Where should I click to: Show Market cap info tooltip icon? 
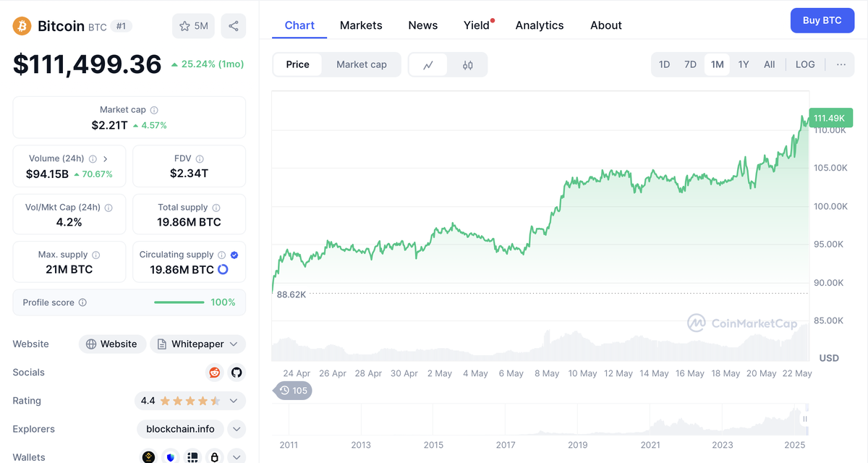[154, 110]
